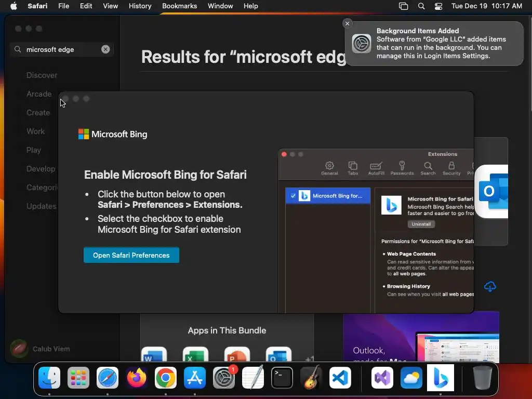Clear the microsoft edge search text
Image resolution: width=532 pixels, height=399 pixels.
tap(105, 49)
